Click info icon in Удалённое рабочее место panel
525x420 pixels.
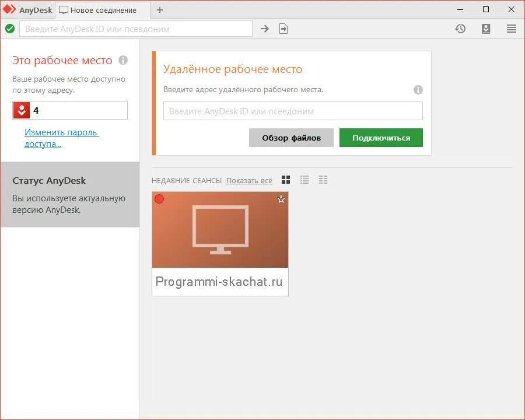418,90
